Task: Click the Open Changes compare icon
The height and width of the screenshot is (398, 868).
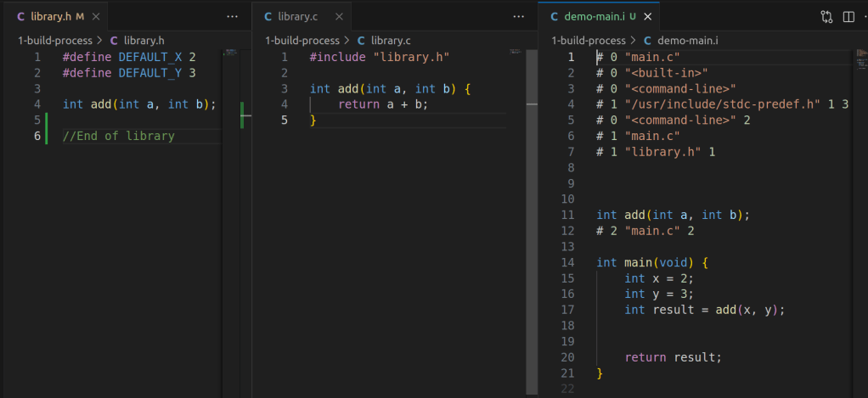Action: click(826, 16)
